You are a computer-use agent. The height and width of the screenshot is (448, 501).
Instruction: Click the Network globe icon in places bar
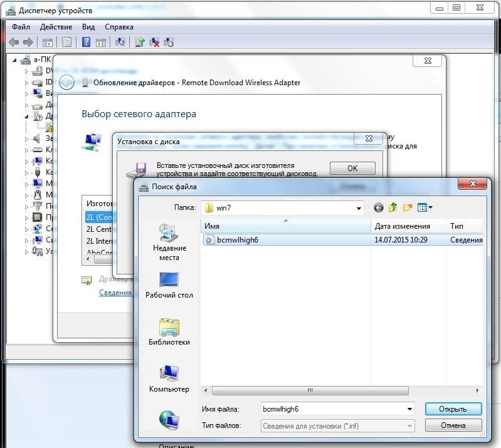click(x=169, y=420)
